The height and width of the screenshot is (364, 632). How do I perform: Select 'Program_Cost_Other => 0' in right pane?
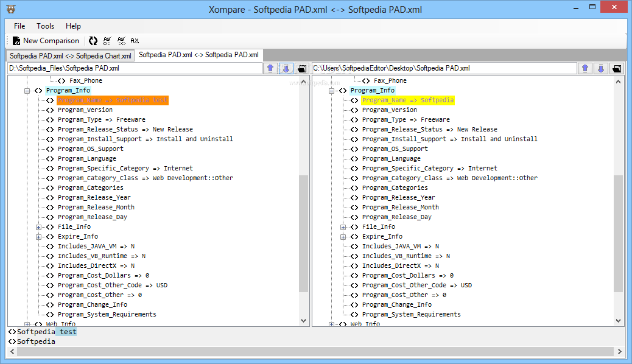404,295
